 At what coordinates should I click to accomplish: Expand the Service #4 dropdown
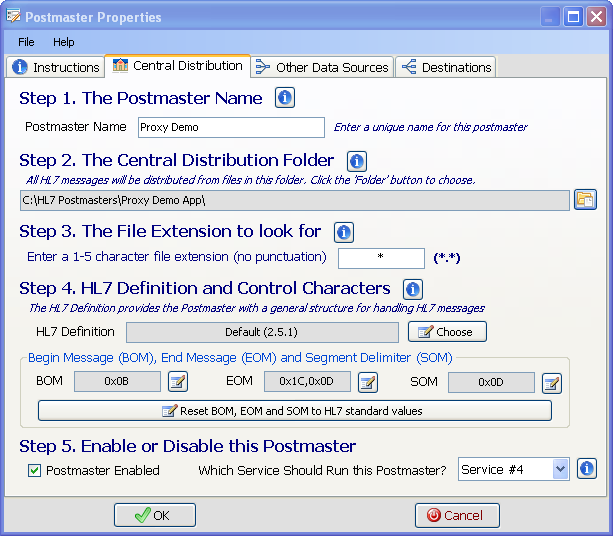[x=559, y=469]
